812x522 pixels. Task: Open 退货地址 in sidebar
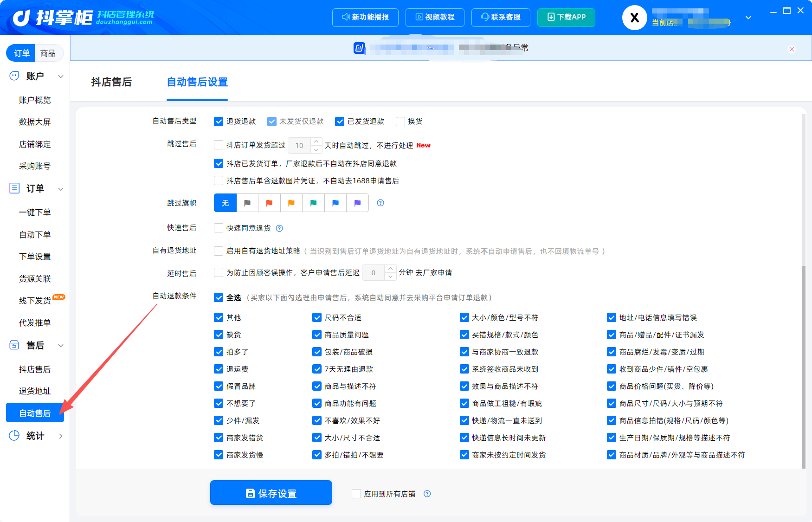35,391
